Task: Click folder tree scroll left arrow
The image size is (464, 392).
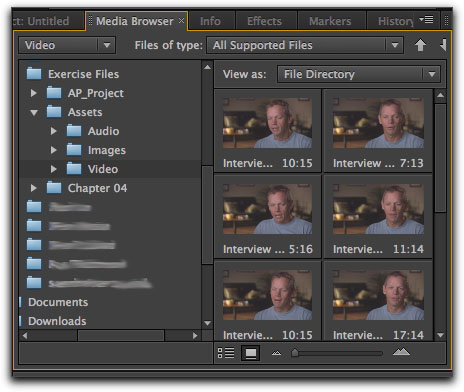Action: (x=25, y=335)
